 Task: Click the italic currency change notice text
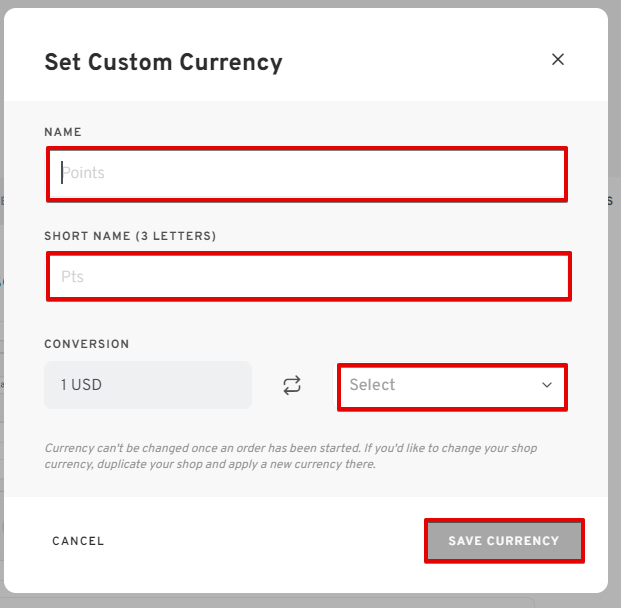[x=291, y=456]
